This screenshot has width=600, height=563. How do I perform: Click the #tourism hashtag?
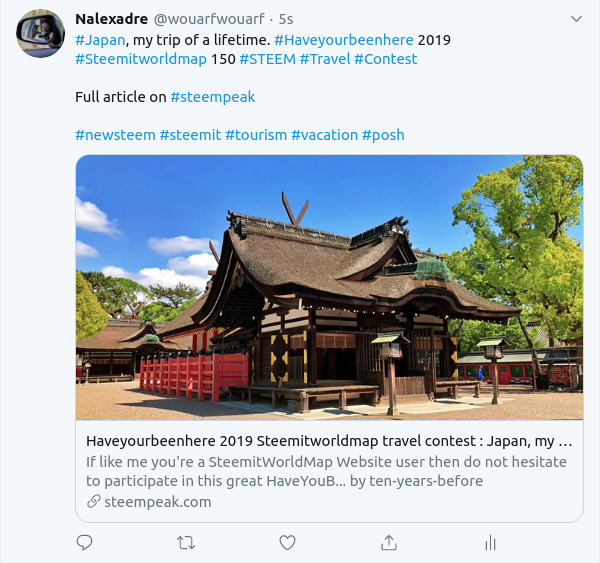coord(256,135)
